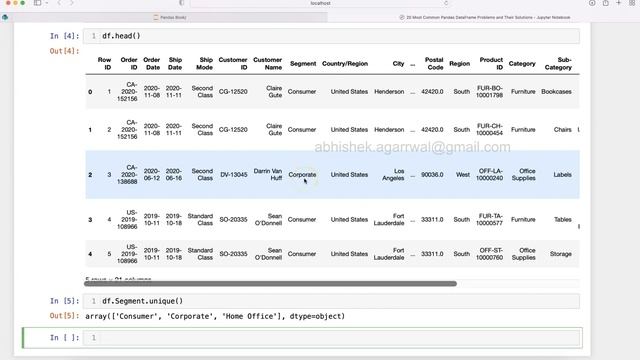Click the Postal Code column header
Viewport: 640px width, 360px height.
(x=434, y=64)
